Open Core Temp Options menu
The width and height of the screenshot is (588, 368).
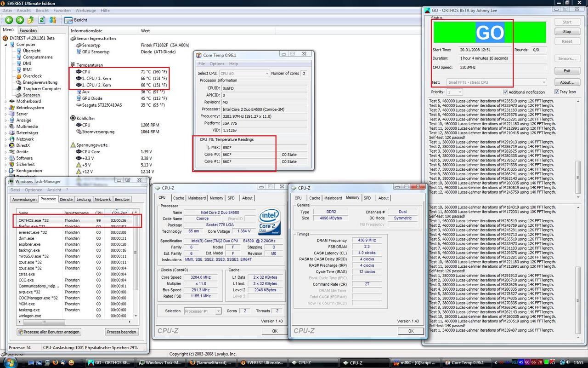(217, 64)
